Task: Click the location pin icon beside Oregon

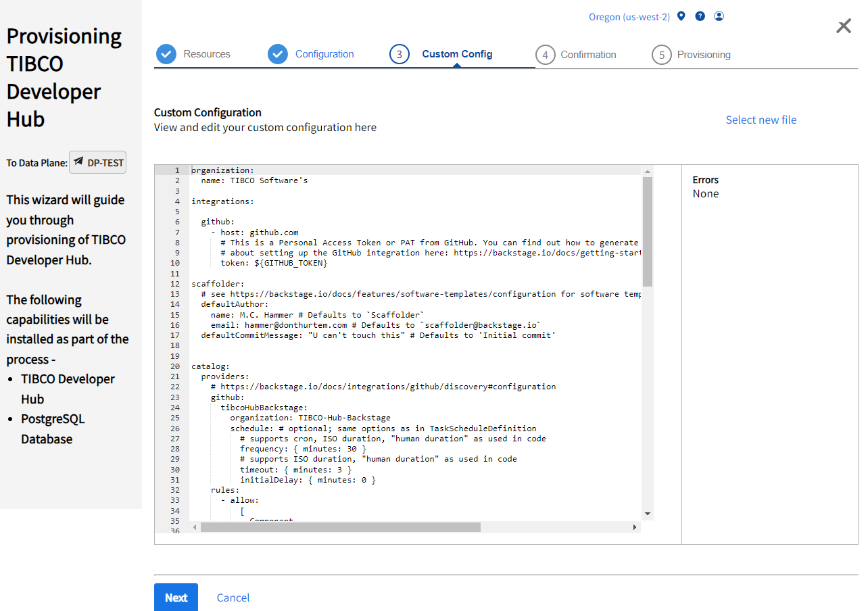Action: pyautogui.click(x=681, y=16)
